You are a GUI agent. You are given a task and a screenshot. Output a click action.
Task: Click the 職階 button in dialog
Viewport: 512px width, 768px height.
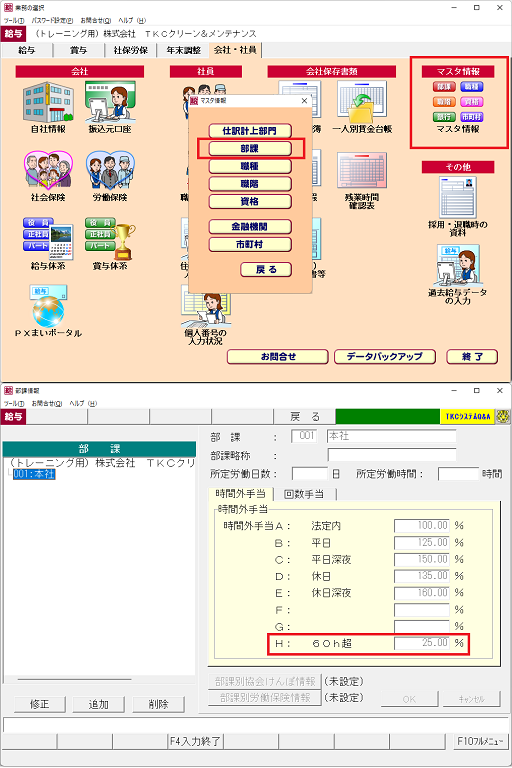point(250,184)
